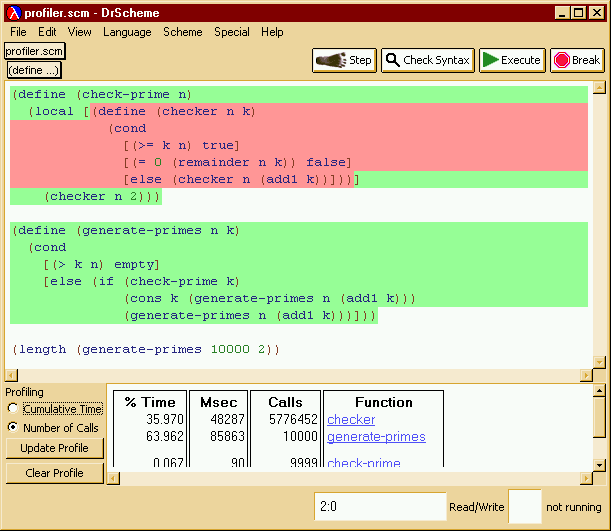
Task: Click the profile table scroll up arrow
Action: (x=599, y=390)
